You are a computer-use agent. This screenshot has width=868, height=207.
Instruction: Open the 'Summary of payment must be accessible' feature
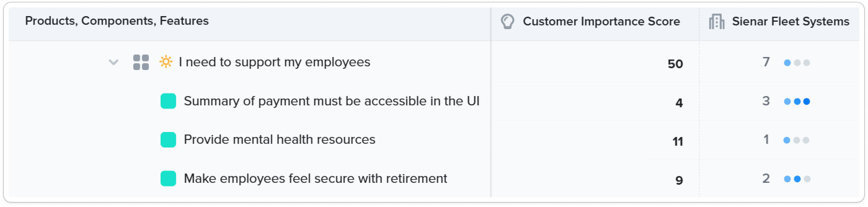[x=332, y=101]
